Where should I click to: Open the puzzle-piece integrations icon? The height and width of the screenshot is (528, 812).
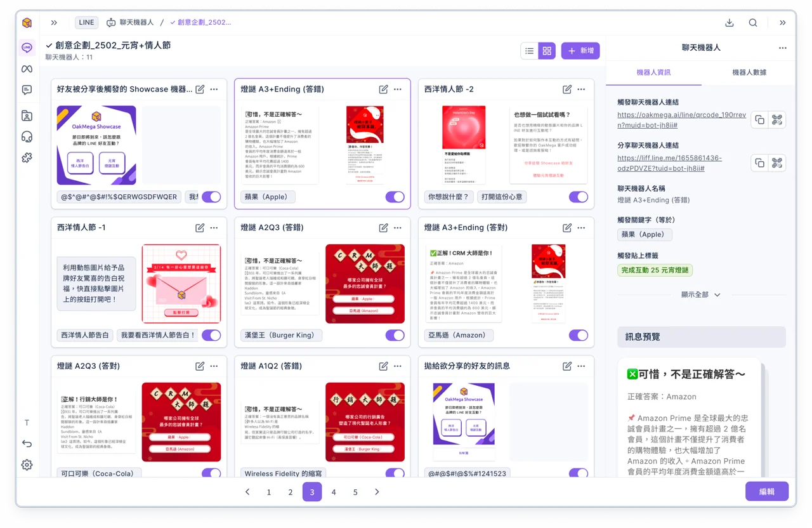[27, 157]
